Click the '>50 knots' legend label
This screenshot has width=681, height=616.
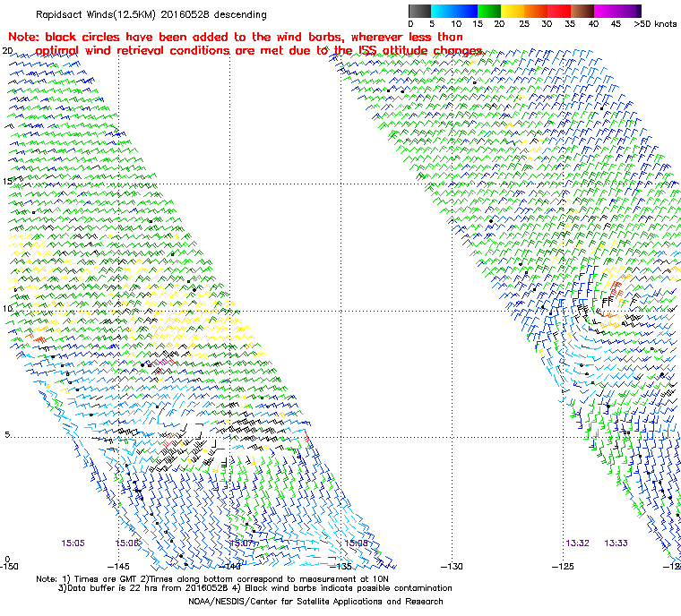(x=655, y=24)
